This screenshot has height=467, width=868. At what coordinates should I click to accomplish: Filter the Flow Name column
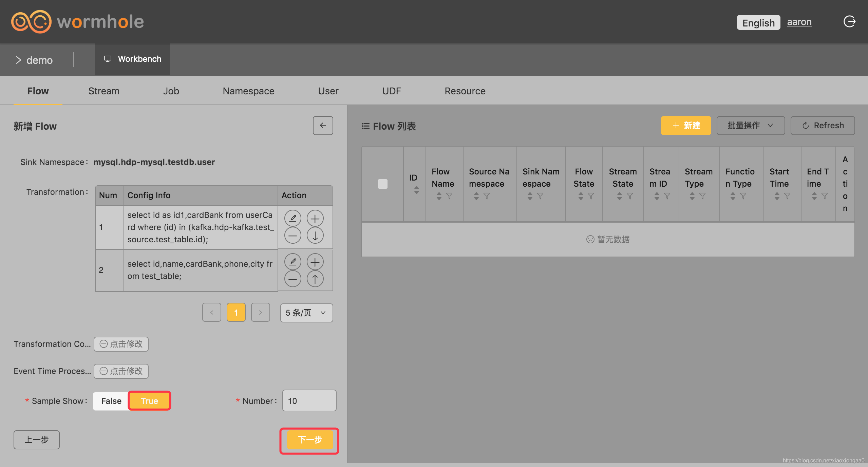click(x=449, y=196)
